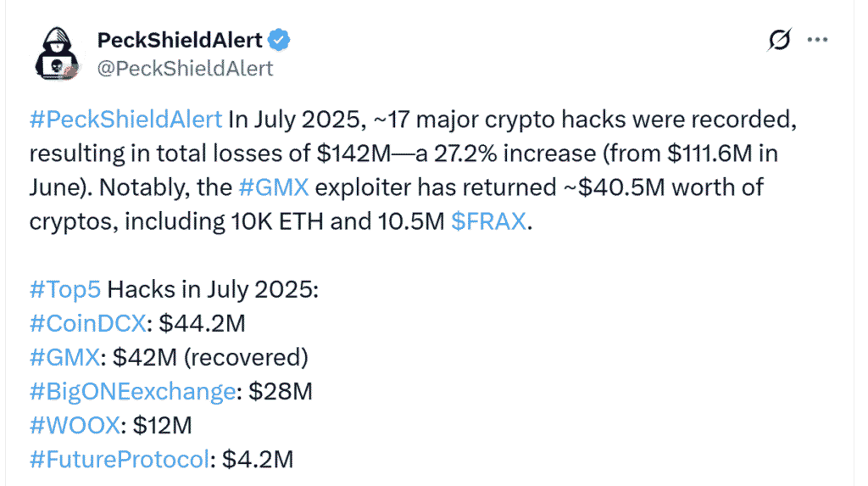The height and width of the screenshot is (486, 868).
Task: Click the $28M amount after BigONEexchange
Action: pyautogui.click(x=281, y=392)
